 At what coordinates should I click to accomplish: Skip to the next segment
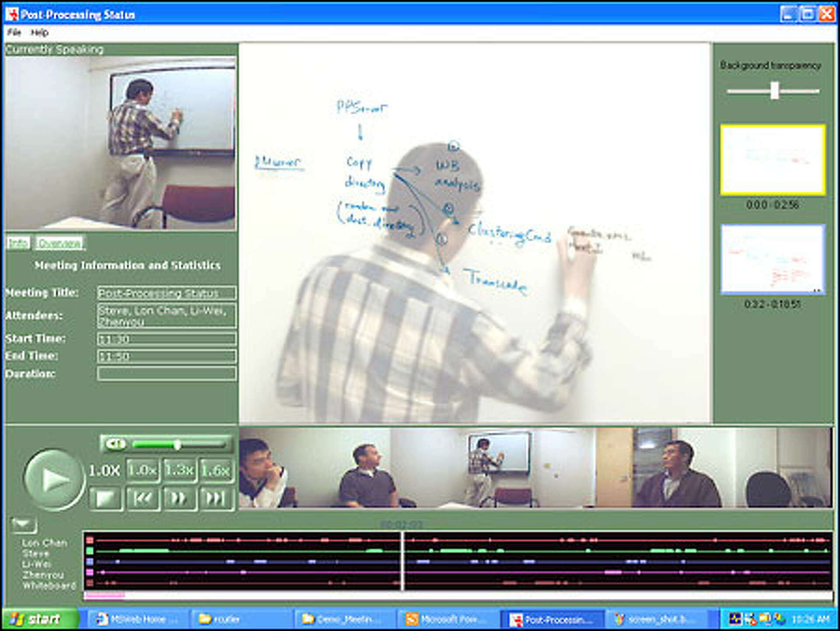215,497
